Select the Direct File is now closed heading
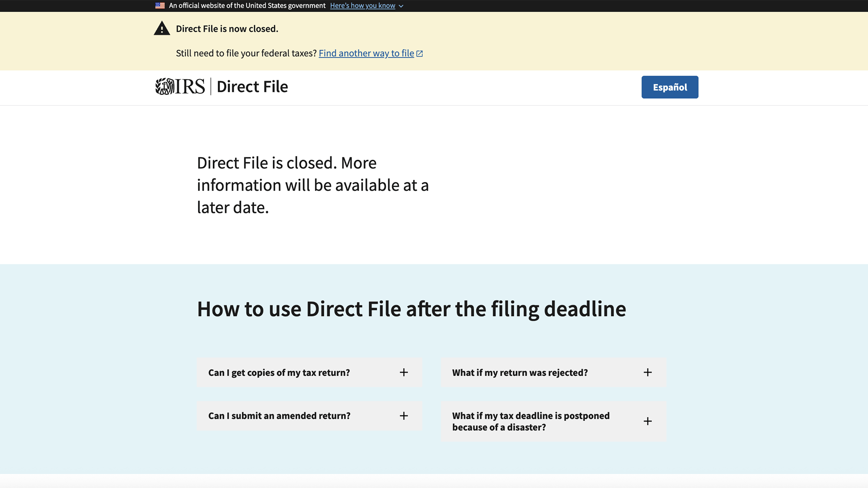Image resolution: width=868 pixels, height=488 pixels. [227, 29]
